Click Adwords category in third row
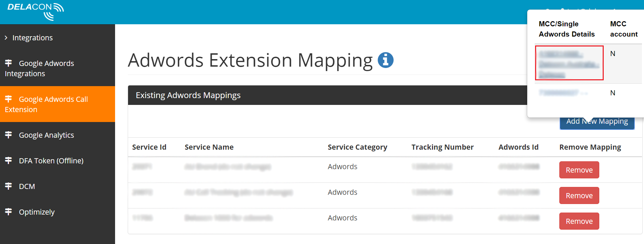 click(342, 218)
